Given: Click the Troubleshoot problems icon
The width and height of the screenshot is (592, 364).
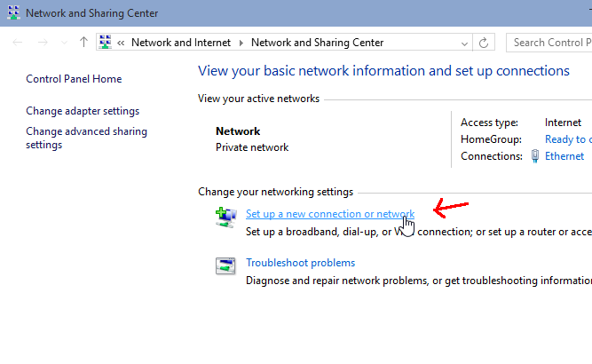Looking at the screenshot, I should [225, 265].
